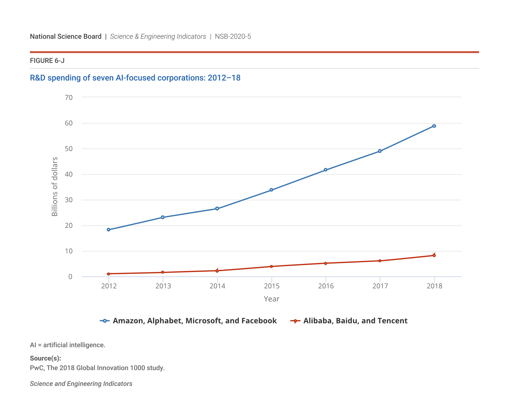The image size is (509, 420).
Task: Click the blue 2015 data point marker
Action: [271, 190]
